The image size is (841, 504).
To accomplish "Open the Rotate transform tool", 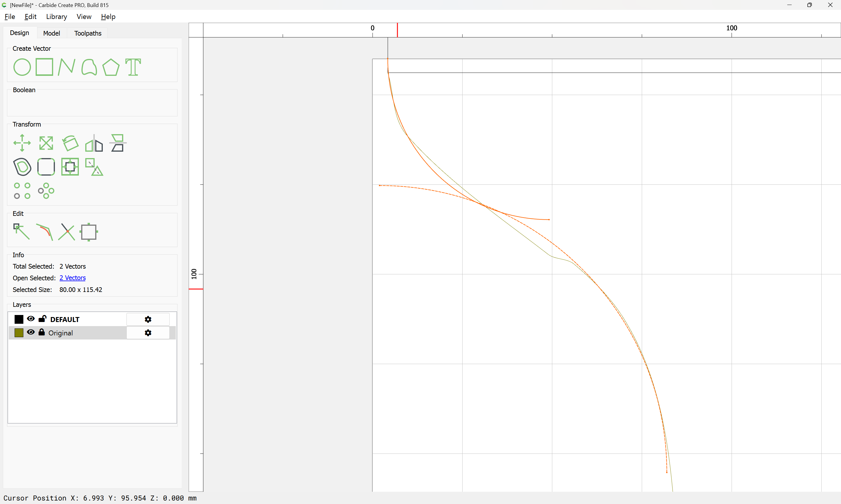I will tap(70, 143).
